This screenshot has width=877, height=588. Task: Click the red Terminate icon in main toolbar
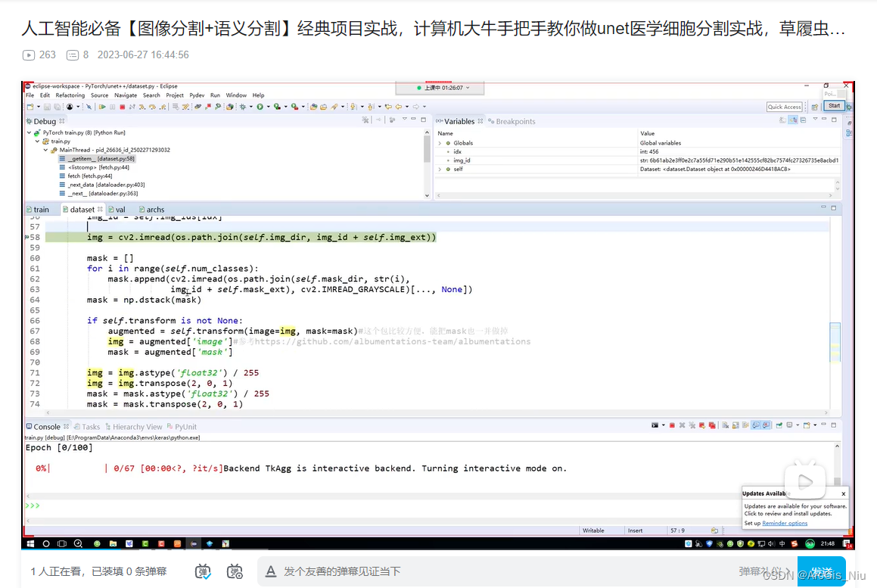click(x=122, y=106)
